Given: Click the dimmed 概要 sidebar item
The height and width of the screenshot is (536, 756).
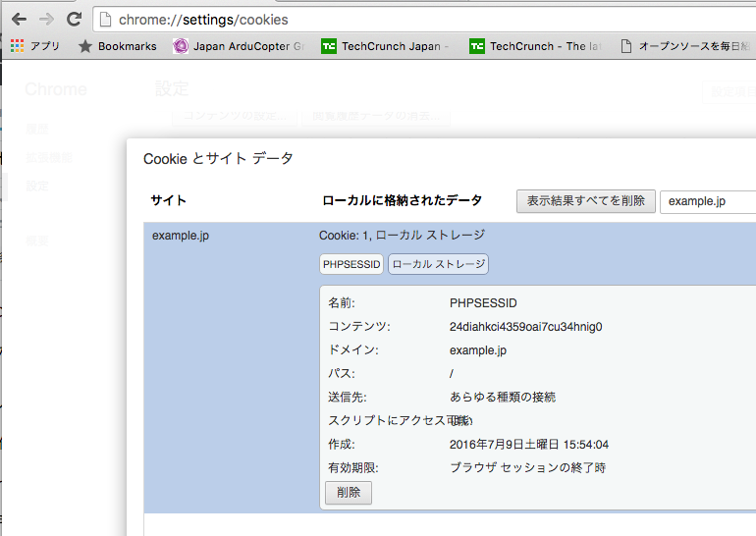Looking at the screenshot, I should [37, 241].
